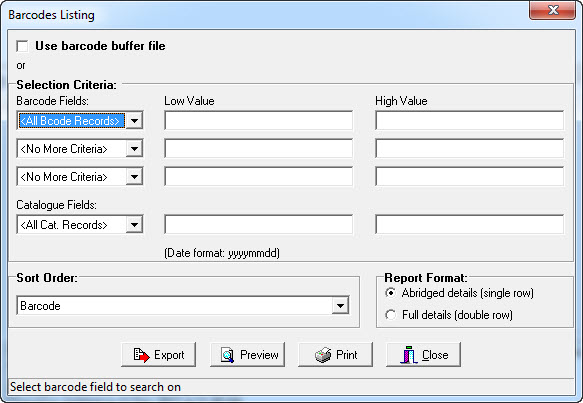
Task: Focus the second row Low Value input
Action: [258, 149]
